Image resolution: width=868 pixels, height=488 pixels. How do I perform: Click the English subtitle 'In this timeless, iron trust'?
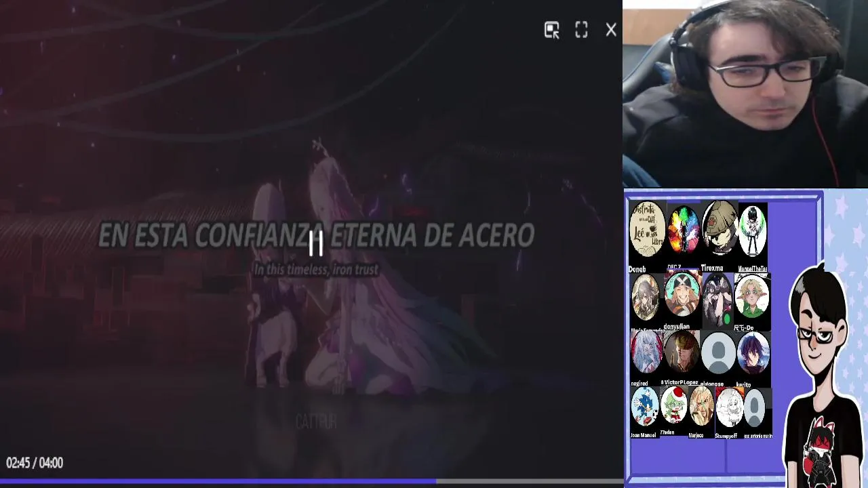tap(316, 269)
